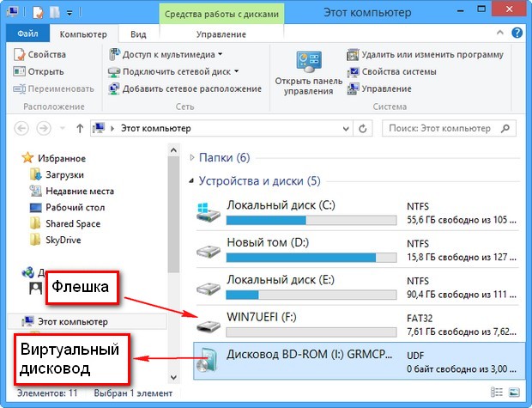
Task: Select the WIN7UEFI (F:) flash drive
Action: pyautogui.click(x=356, y=325)
